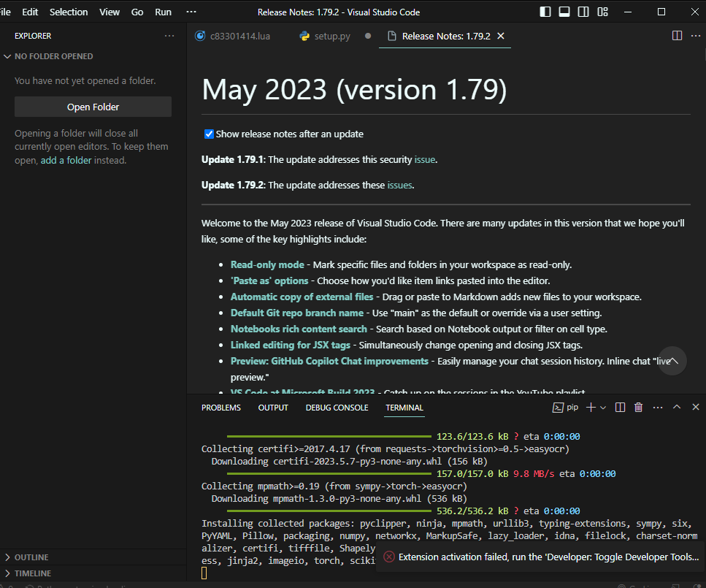Kill the terminal with the trash icon

pos(638,408)
